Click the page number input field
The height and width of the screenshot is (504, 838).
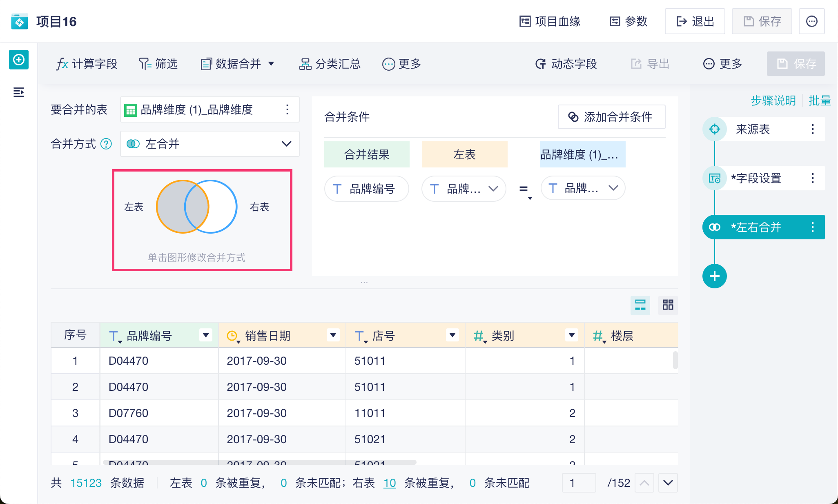(578, 483)
